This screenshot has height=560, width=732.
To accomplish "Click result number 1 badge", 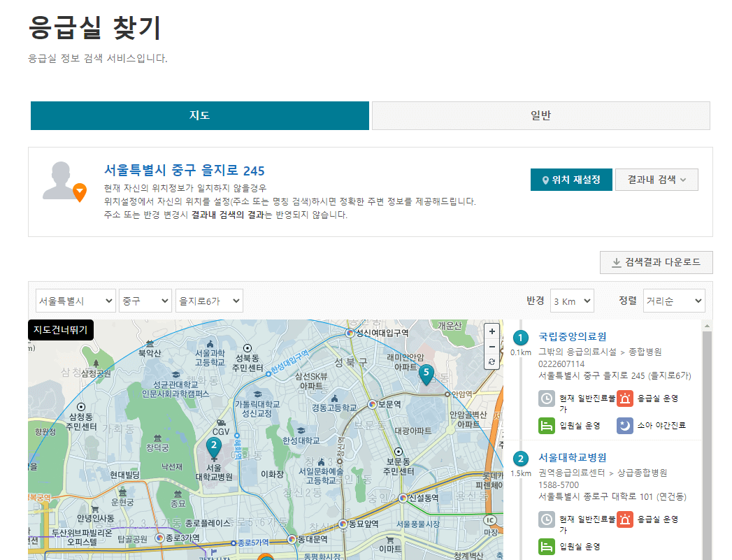I will coord(521,338).
